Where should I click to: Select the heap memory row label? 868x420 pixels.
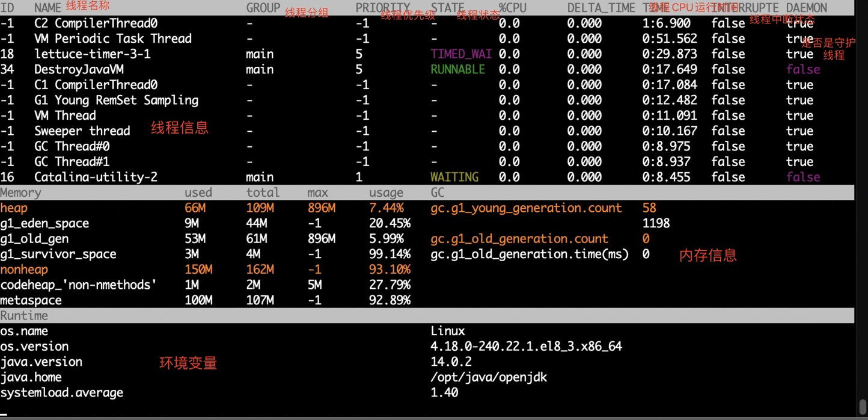pos(14,208)
